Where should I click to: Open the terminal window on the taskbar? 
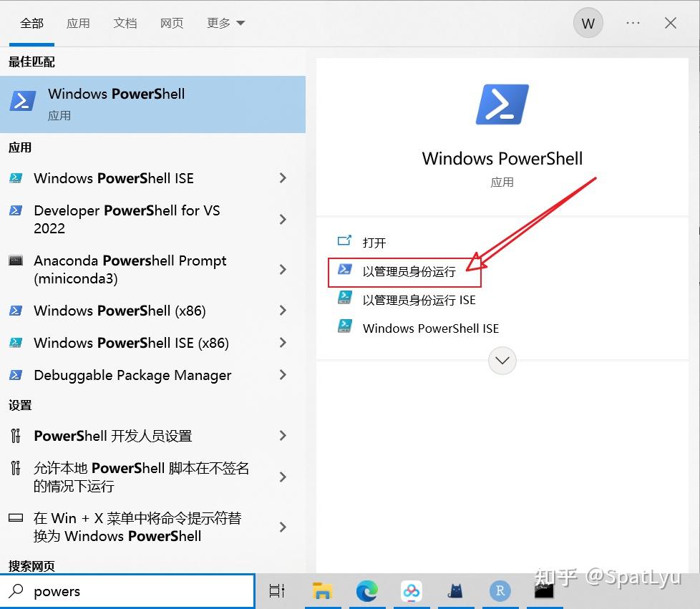[x=544, y=590]
